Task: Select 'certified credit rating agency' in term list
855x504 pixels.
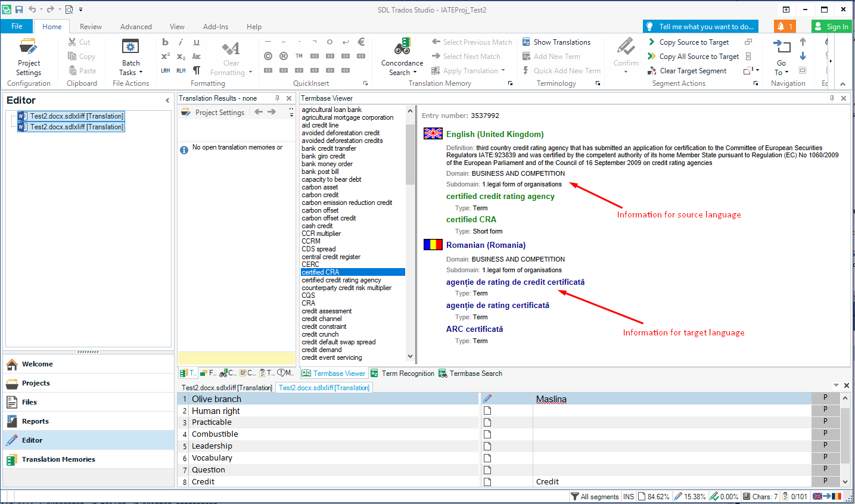Action: coord(341,280)
